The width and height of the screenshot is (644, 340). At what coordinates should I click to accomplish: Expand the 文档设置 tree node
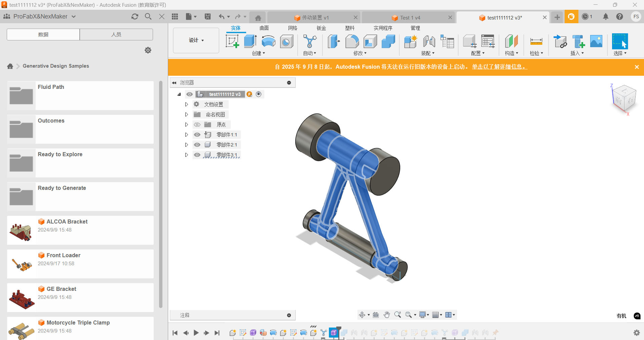186,104
